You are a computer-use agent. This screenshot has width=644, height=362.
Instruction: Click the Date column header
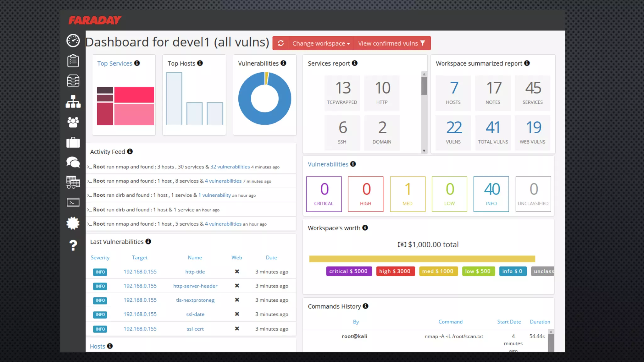coord(271,258)
